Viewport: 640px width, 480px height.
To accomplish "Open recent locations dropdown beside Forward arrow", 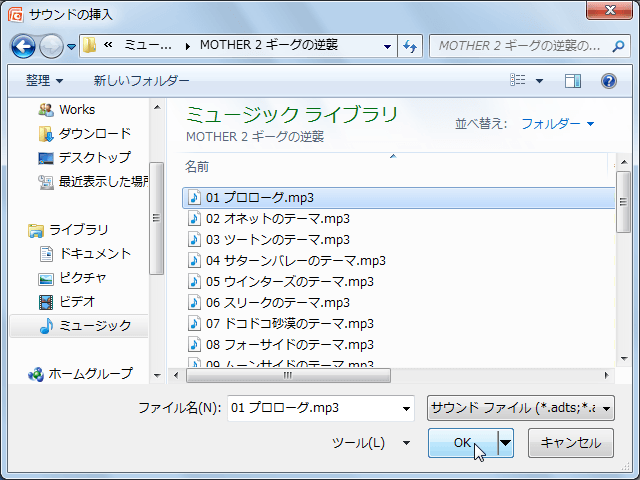I will click(x=71, y=47).
